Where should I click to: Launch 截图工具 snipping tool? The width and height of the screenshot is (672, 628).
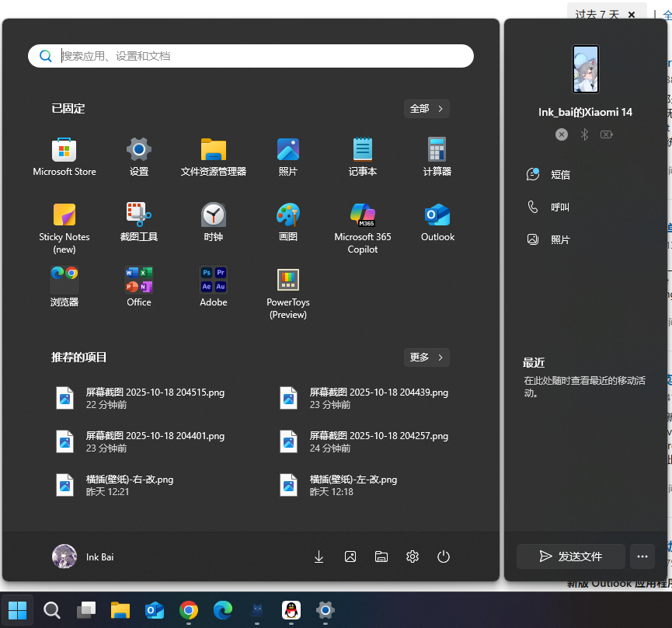(139, 222)
